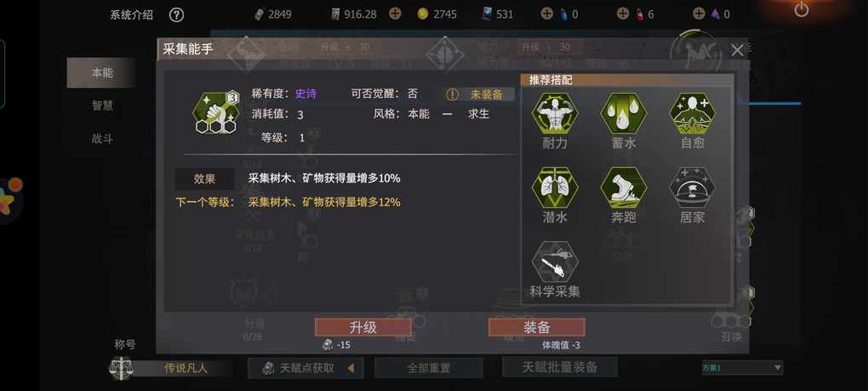Select the 居家 home talent icon

pos(692,187)
